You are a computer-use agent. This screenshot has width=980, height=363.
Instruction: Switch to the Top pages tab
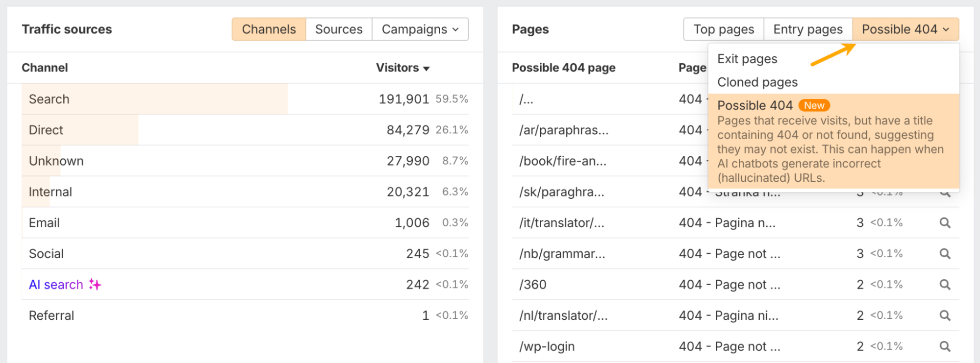coord(724,29)
